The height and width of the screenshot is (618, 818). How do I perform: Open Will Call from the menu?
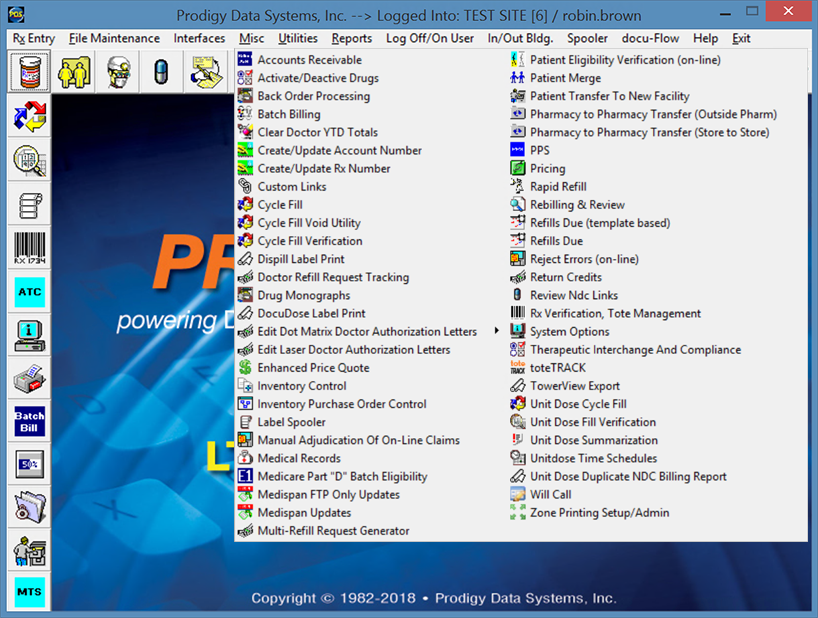[550, 495]
